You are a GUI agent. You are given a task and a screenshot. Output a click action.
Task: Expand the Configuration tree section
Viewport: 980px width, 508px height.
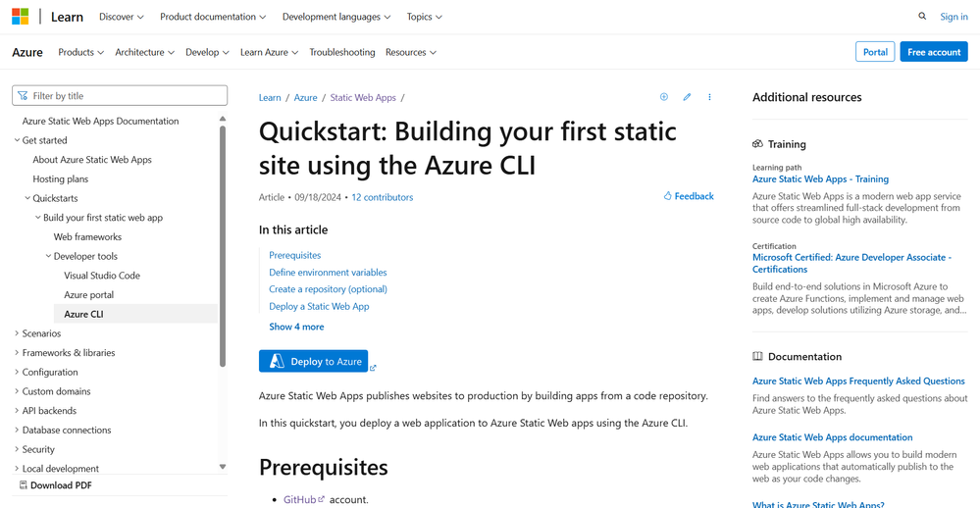[17, 373]
